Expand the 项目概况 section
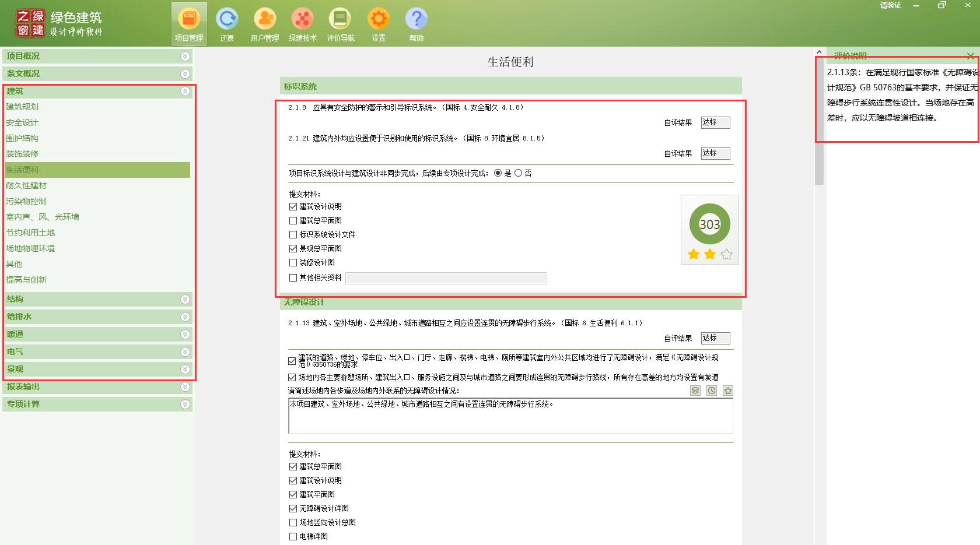This screenshot has height=545, width=980. (x=97, y=56)
